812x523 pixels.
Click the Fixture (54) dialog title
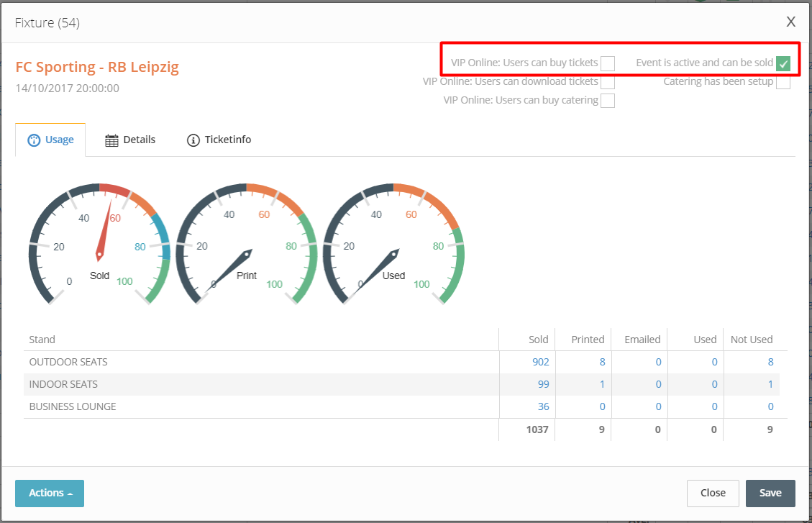click(47, 23)
